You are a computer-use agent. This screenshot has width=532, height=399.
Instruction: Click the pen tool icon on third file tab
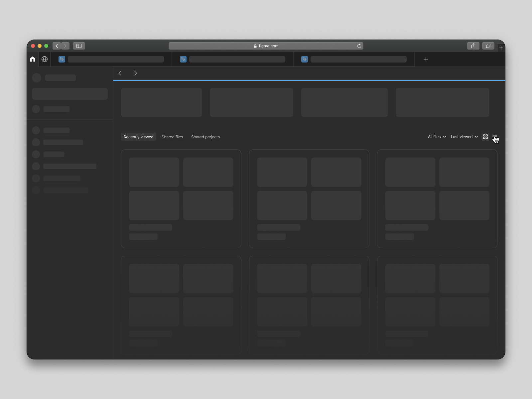pyautogui.click(x=305, y=59)
